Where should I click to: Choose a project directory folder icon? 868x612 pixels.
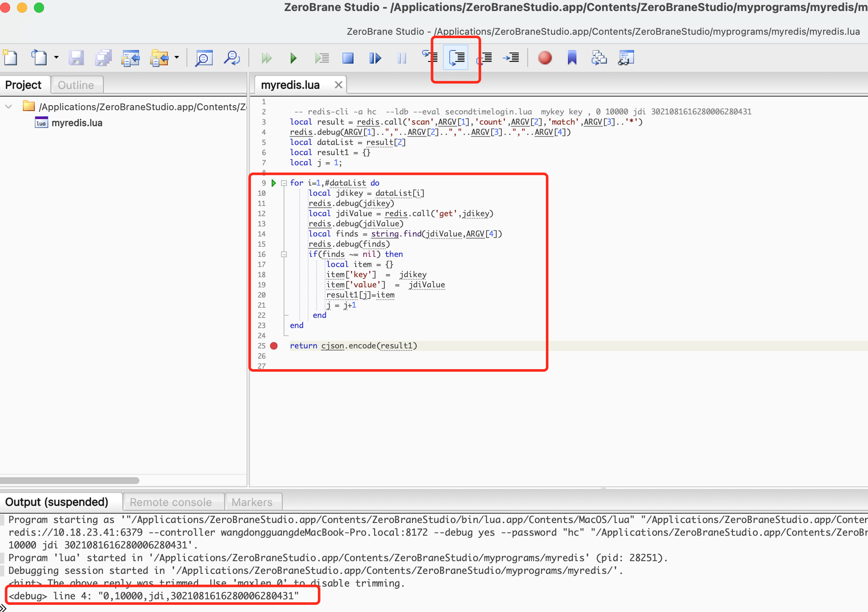point(159,57)
